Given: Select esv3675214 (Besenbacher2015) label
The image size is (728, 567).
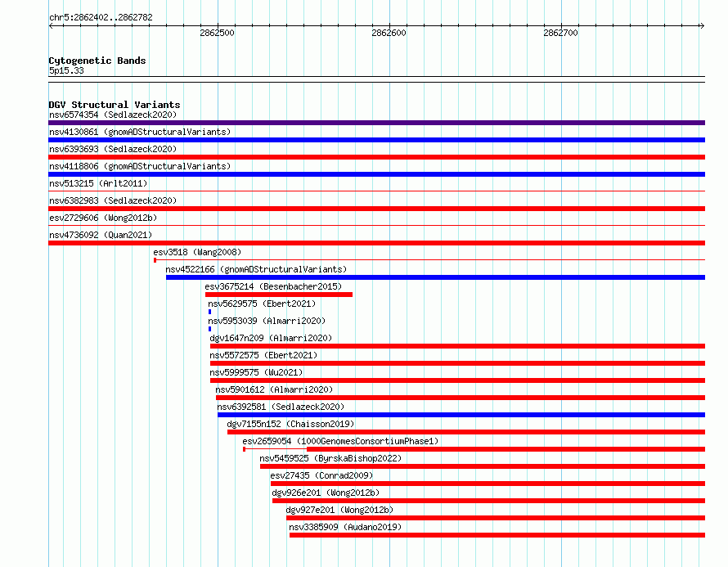Looking at the screenshot, I should click(x=273, y=286).
